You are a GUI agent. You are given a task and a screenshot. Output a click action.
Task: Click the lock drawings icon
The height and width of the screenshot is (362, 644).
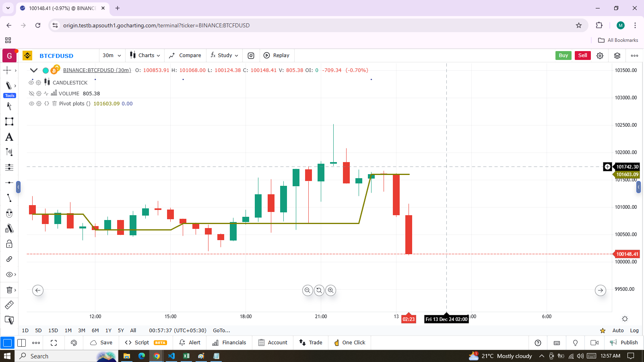click(x=9, y=244)
